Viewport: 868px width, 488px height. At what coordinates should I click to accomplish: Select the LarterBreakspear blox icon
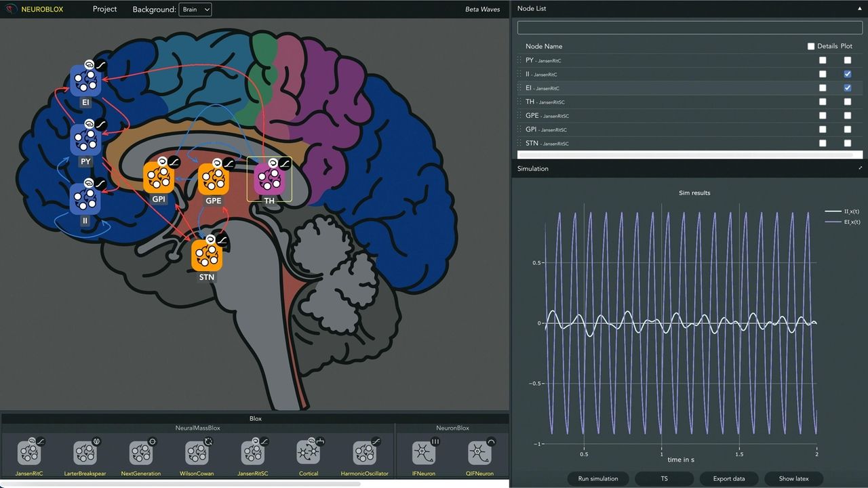pos(85,453)
